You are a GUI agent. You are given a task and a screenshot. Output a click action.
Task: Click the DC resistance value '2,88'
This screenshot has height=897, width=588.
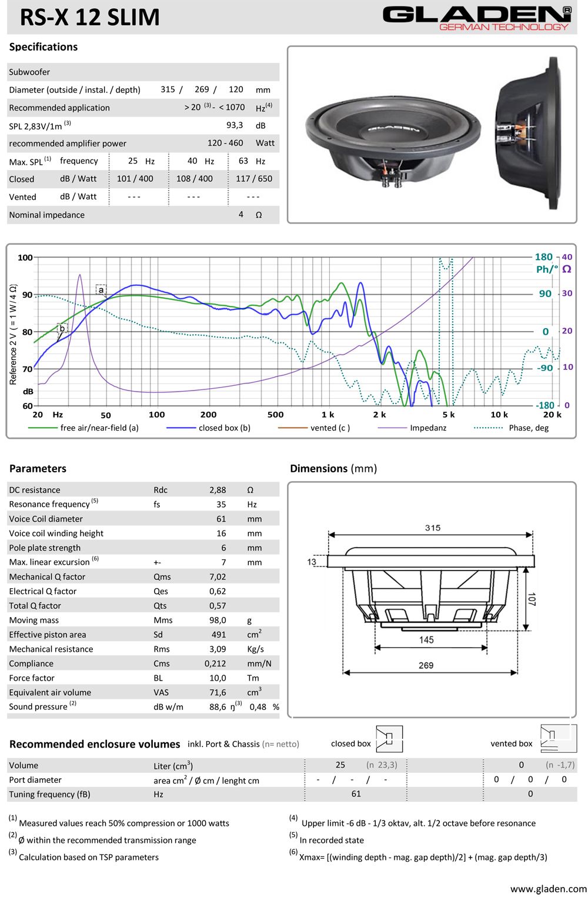pos(218,490)
